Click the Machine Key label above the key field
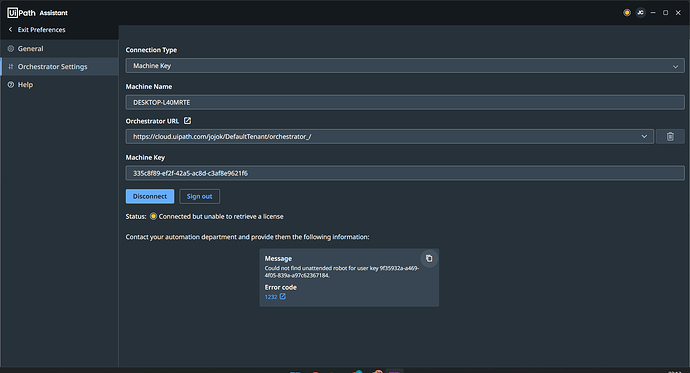 pos(145,157)
